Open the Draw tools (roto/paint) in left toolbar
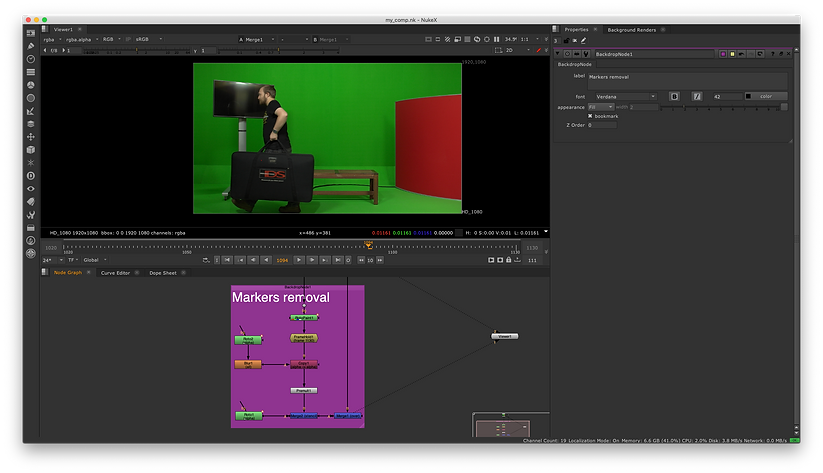 coord(31,46)
